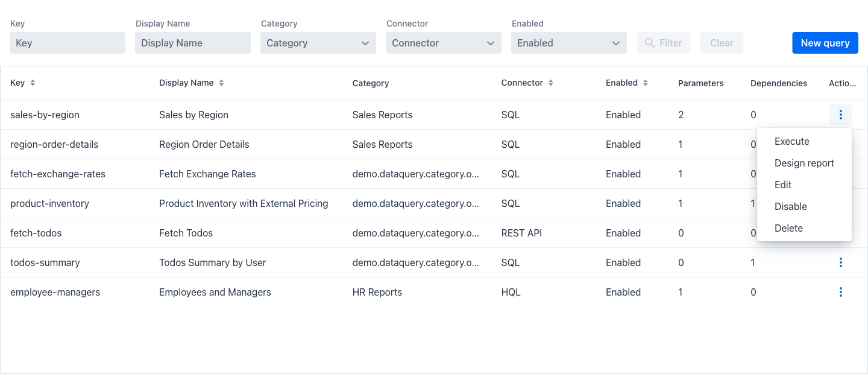Click the REST API connector cell
Screen dimensions: 868x374
[521, 233]
